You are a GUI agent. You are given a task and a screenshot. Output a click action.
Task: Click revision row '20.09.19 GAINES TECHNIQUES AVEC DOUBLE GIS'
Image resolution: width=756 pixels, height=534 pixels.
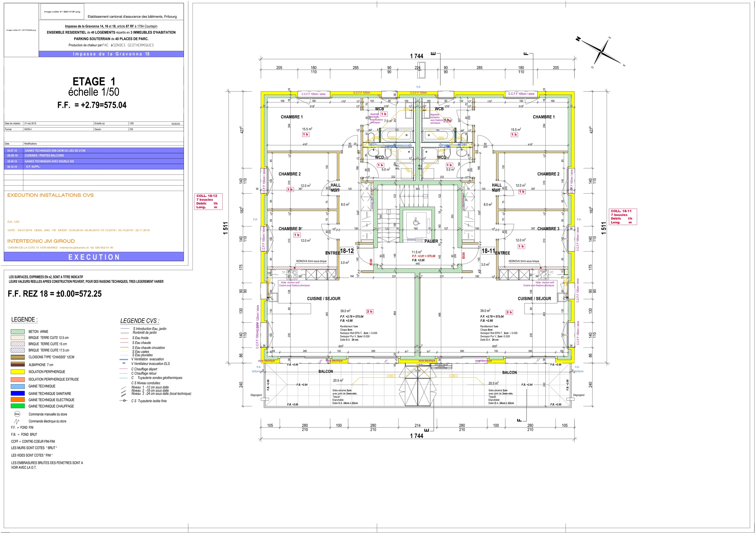coord(94,161)
